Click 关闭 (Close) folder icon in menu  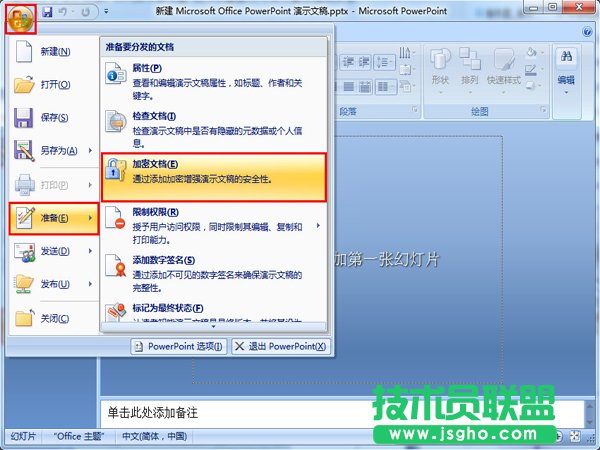25,317
